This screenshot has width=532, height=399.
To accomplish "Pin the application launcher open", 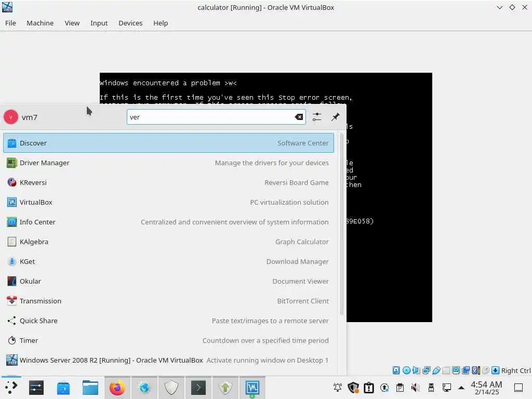I will coord(335,117).
